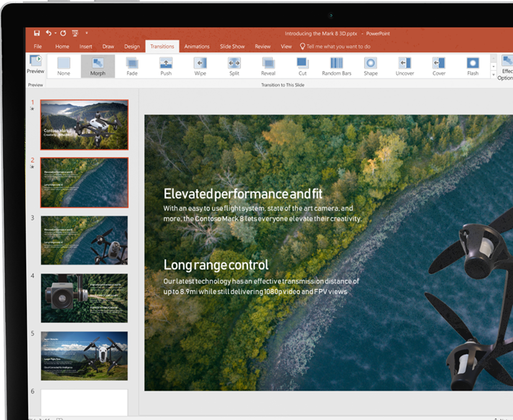The image size is (513, 420).
Task: Click 'Introducing the Mark 8 3D.pptx' title text
Action: [321, 34]
